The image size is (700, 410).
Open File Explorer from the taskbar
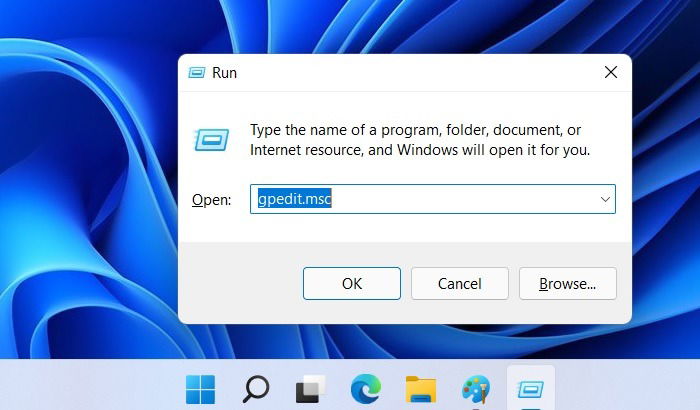coord(421,389)
